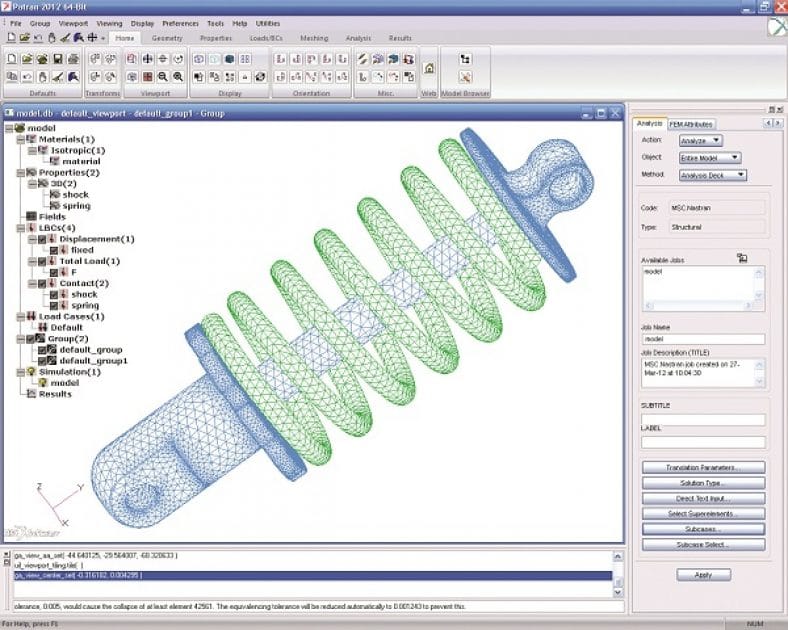Click the Direct Text Input button
This screenshot has height=630, width=788.
(x=704, y=499)
